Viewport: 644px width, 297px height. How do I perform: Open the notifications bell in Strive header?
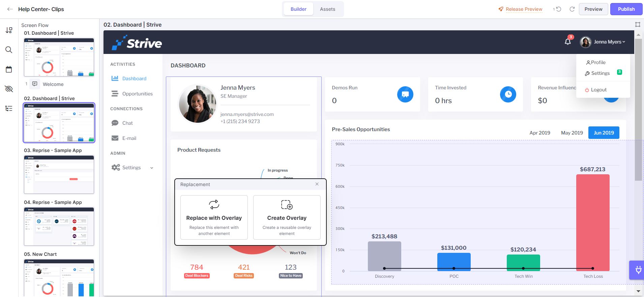568,41
